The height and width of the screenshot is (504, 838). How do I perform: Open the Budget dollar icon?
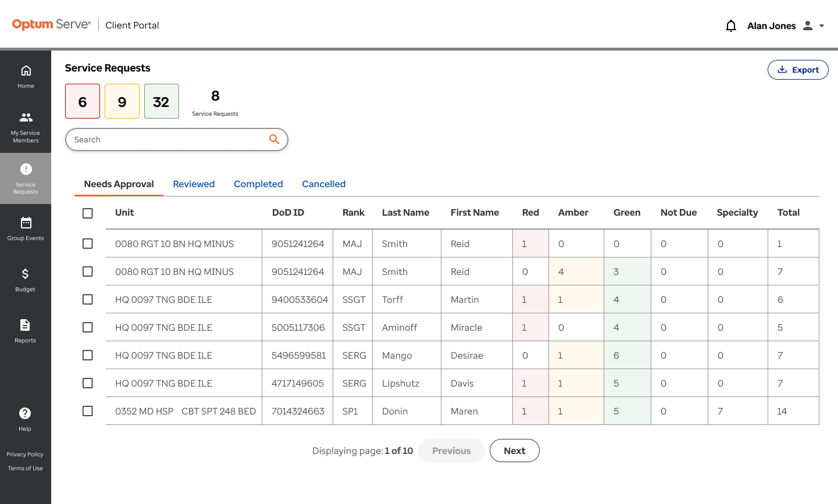pos(25,274)
